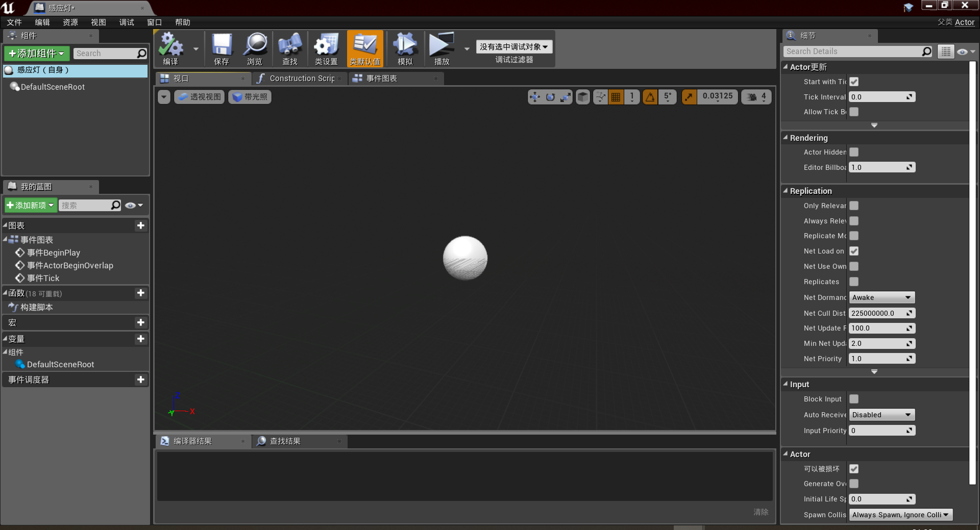The image size is (980, 530).
Task: Open compile options dropdown arrow
Action: pyautogui.click(x=196, y=49)
